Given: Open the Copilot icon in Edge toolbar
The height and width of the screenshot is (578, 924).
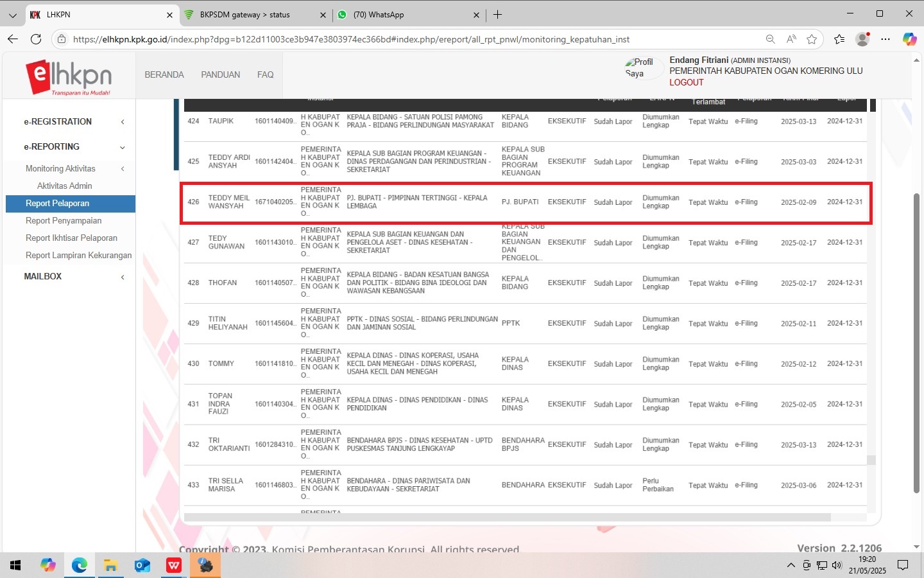Looking at the screenshot, I should 909,39.
